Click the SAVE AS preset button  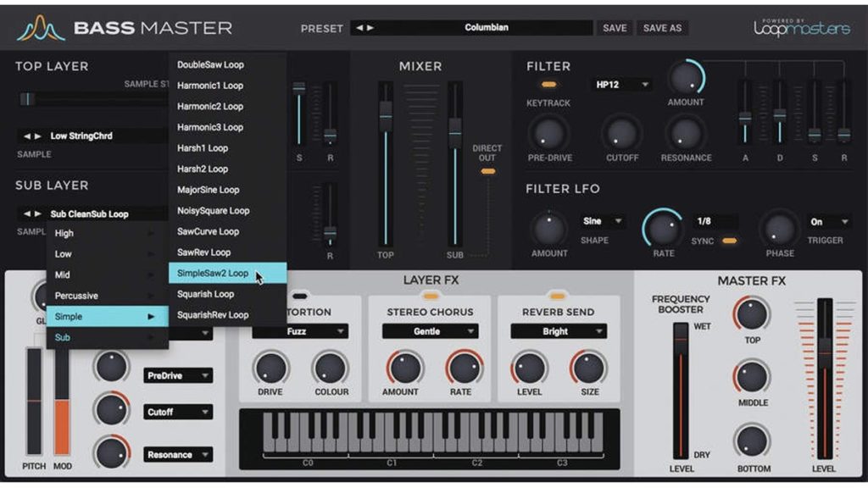tap(662, 28)
